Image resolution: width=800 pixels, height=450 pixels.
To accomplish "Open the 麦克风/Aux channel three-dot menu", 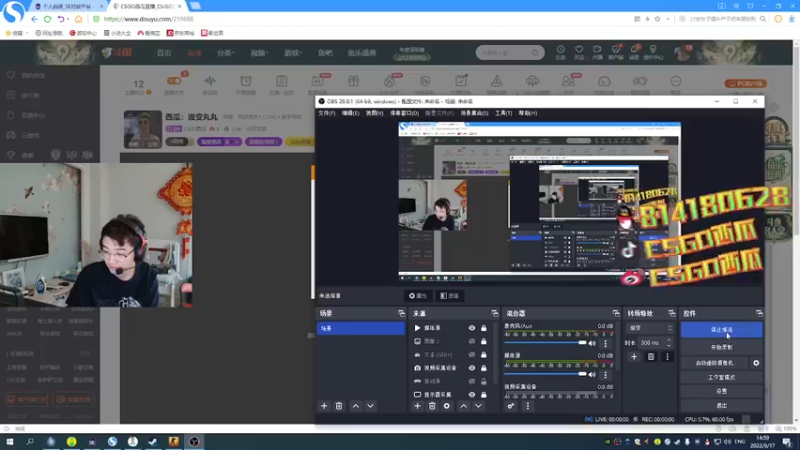I will point(606,343).
